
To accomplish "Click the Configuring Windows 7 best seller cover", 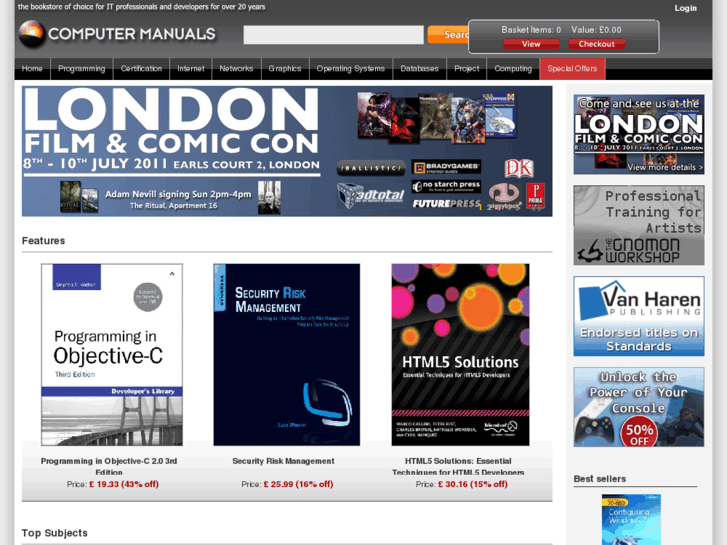I will click(631, 519).
